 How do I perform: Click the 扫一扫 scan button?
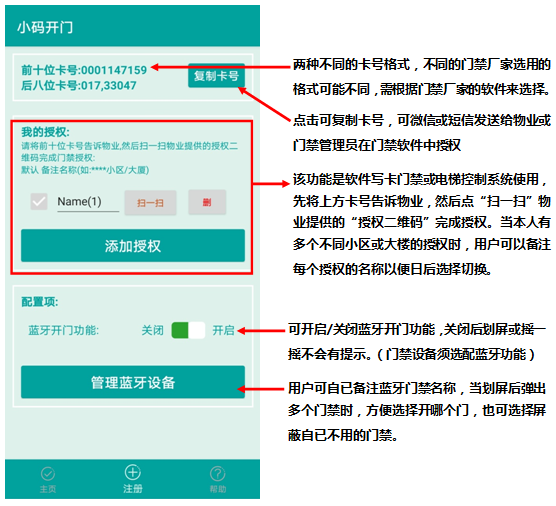point(150,202)
